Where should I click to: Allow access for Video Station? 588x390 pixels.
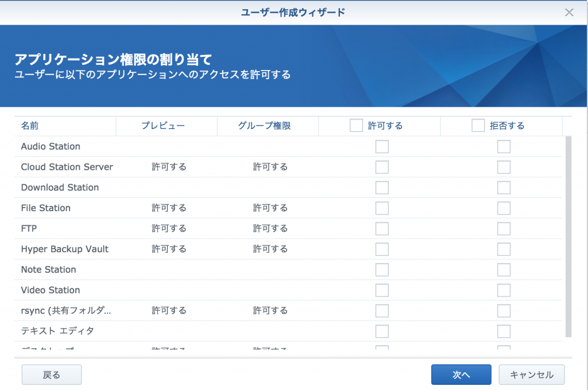382,290
